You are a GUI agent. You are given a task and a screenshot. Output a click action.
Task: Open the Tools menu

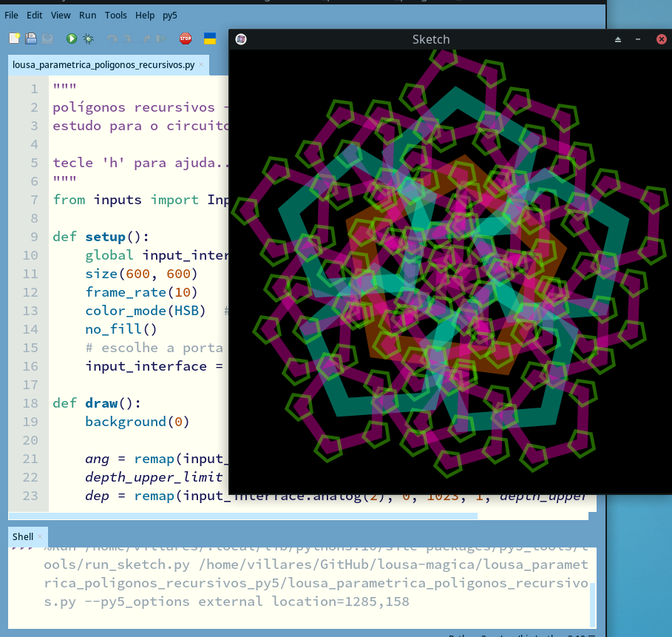[x=115, y=15]
